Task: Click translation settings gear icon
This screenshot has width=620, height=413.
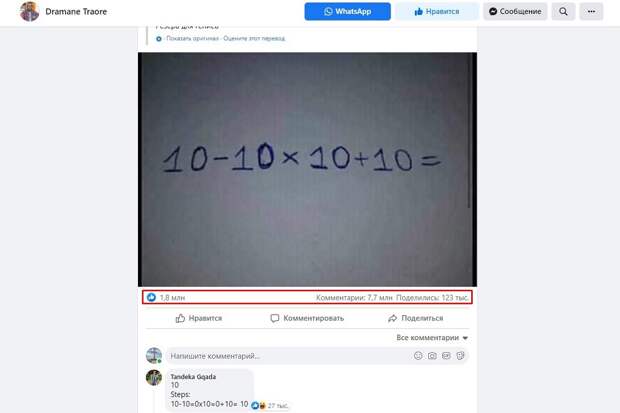Action: 159,39
